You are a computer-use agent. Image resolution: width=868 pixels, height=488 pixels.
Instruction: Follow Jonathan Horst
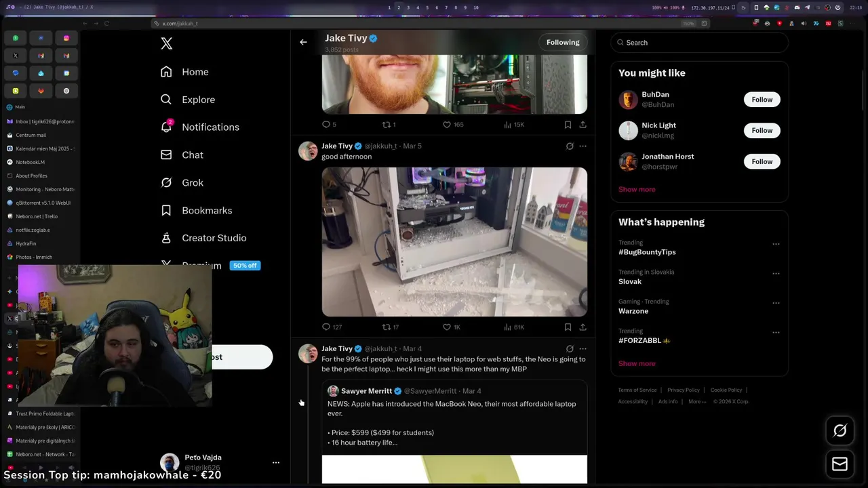coord(762,161)
